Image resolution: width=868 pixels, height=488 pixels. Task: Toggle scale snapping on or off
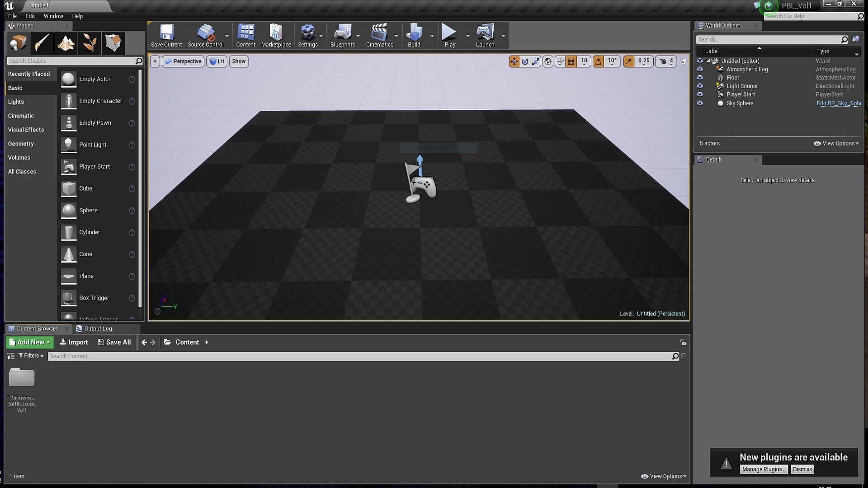628,61
